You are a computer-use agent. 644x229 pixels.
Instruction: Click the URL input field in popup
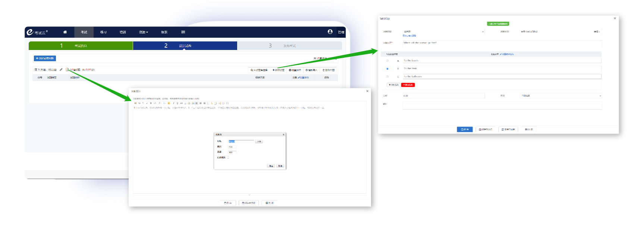241,142
